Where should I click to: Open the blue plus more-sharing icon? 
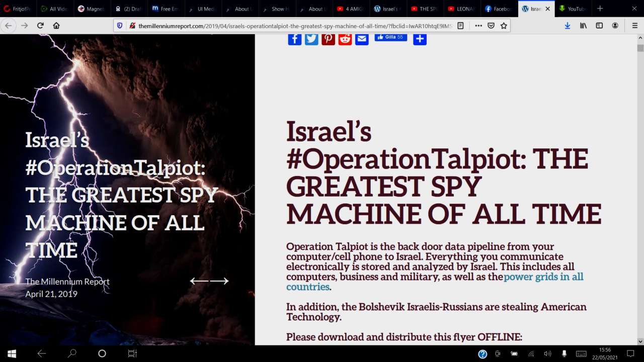tap(420, 39)
